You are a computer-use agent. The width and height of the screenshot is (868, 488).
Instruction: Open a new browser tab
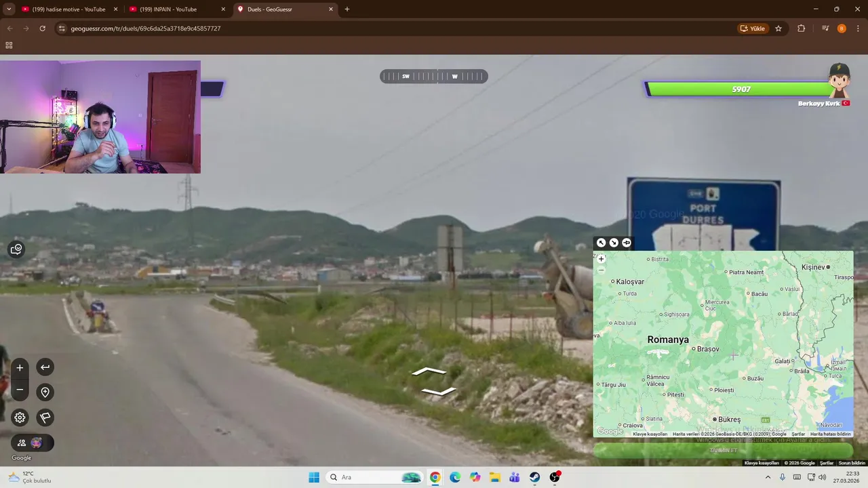tap(347, 9)
